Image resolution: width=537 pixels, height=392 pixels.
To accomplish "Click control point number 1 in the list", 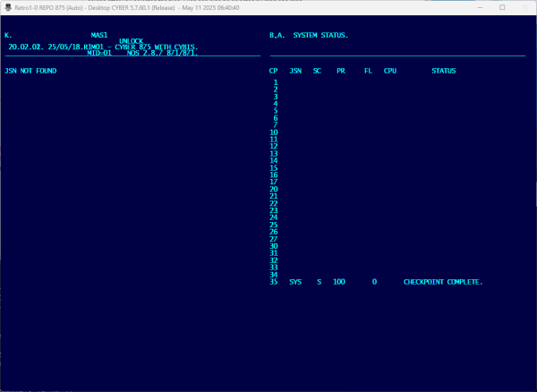I will [276, 82].
